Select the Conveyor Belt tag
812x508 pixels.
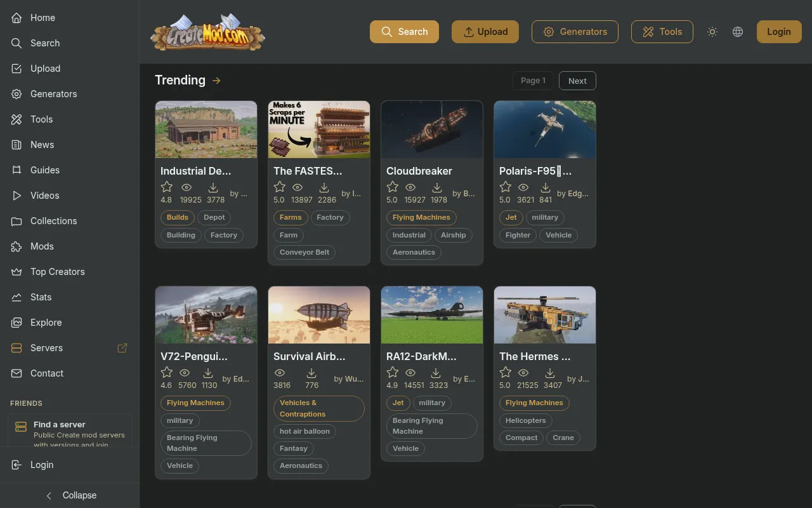coord(304,252)
